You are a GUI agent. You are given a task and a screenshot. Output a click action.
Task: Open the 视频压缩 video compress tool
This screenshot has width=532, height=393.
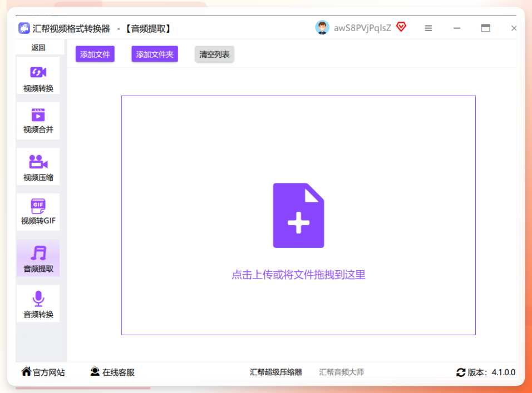point(38,166)
